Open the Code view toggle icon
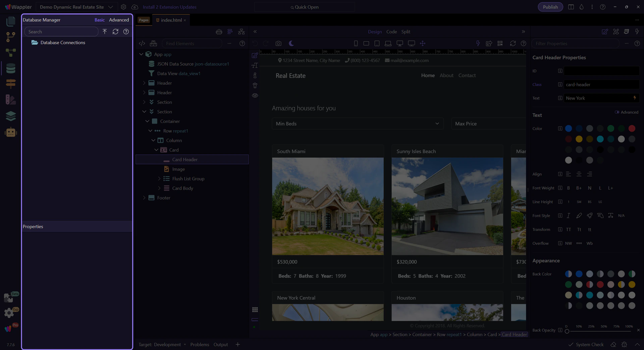 (x=142, y=43)
